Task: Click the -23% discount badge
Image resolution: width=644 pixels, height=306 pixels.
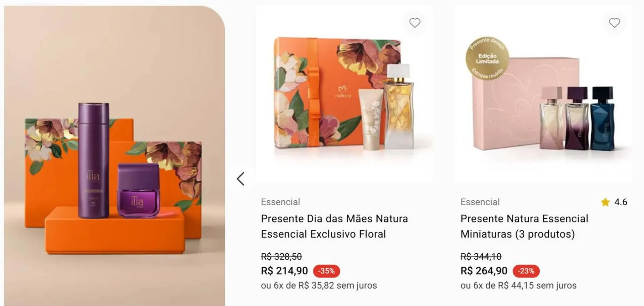Action: point(526,271)
